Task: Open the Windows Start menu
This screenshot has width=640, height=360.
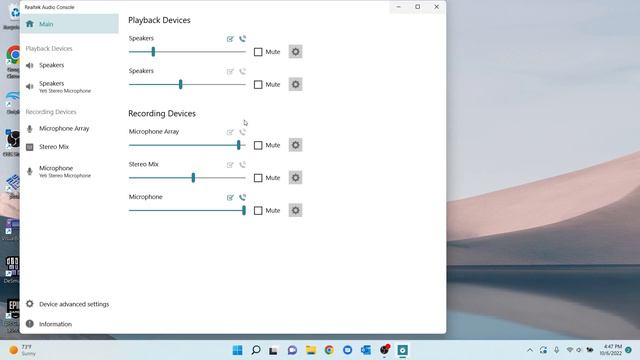Action: 237,350
